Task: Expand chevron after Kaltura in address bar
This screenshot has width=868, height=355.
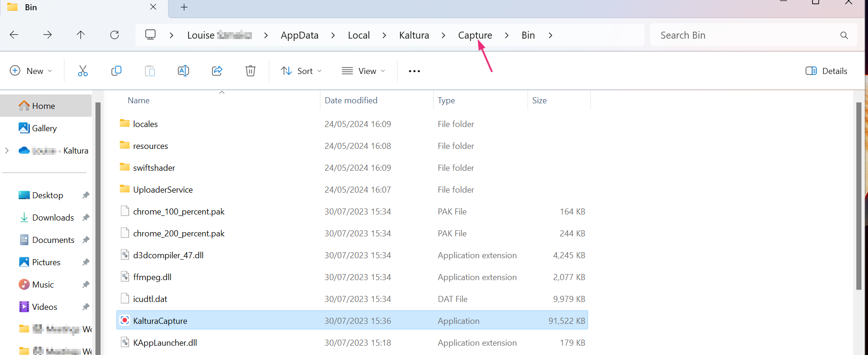Action: [x=443, y=35]
